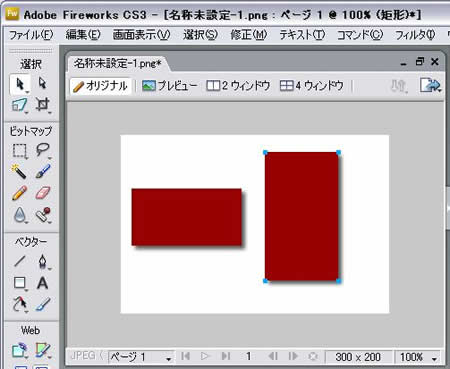The image size is (450, 369).
Task: Restore the document window size
Action: point(419,62)
